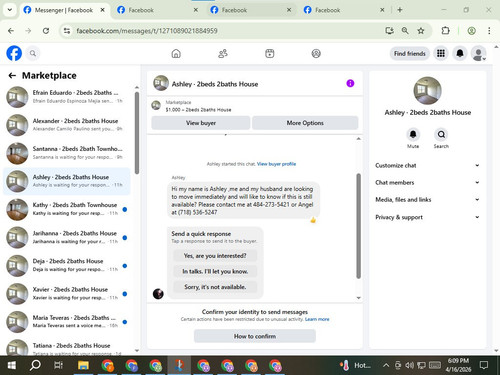
Task: Open the View buyer profile link
Action: click(276, 164)
